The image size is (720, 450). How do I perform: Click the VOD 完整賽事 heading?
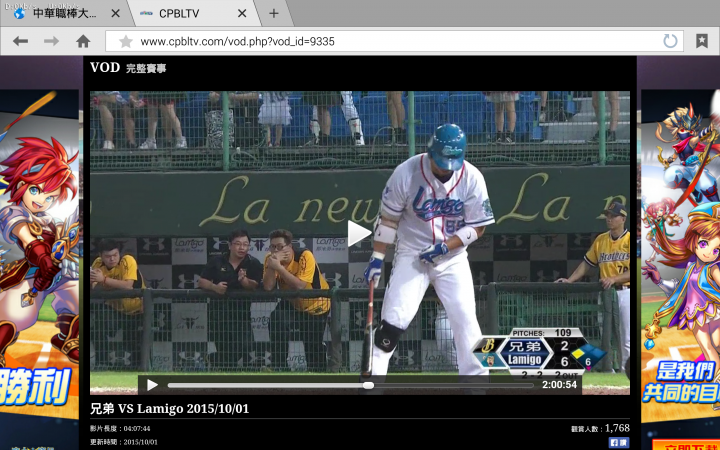(128, 68)
